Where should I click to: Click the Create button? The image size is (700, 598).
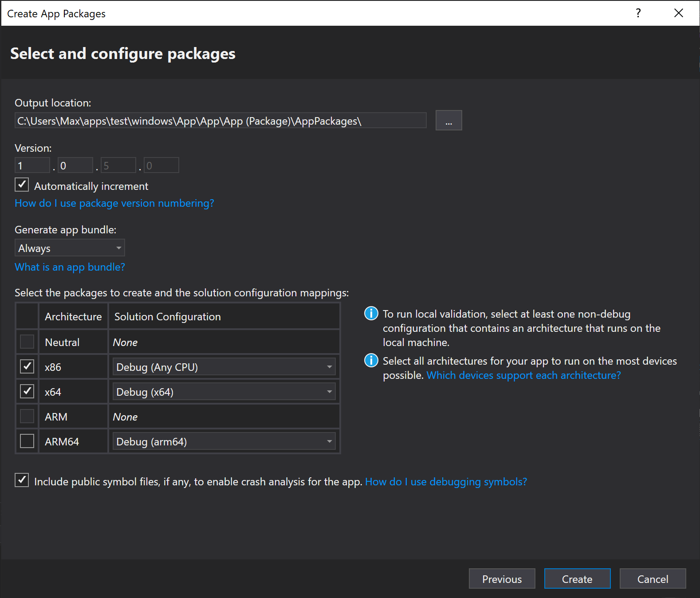(578, 578)
